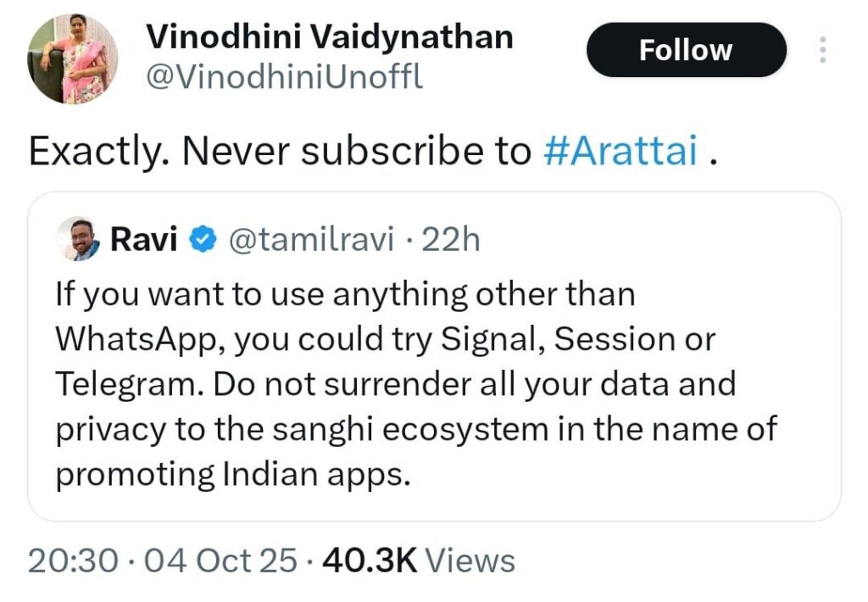The width and height of the screenshot is (868, 602).
Task: Click the Vinodhini Vaidynathan display name
Action: click(x=330, y=37)
